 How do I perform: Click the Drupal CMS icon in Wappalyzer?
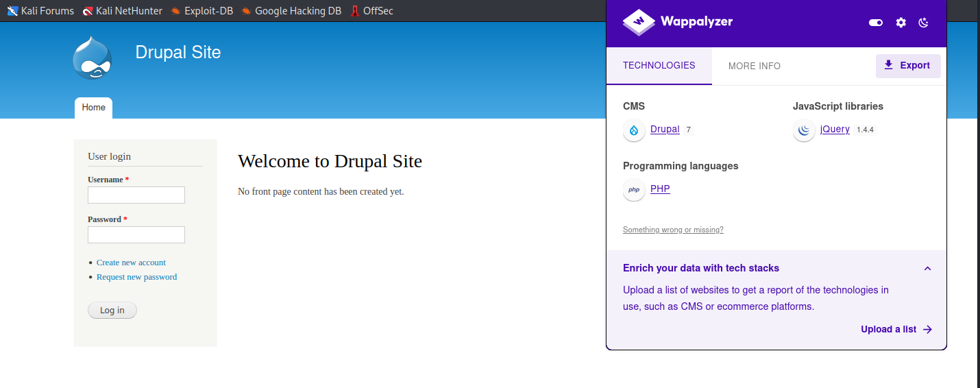(634, 130)
